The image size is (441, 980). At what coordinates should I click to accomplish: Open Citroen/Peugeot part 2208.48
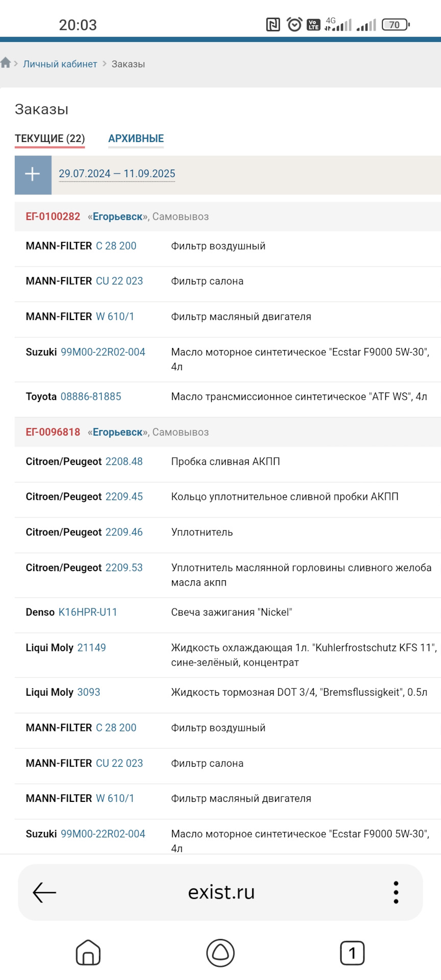(x=124, y=461)
